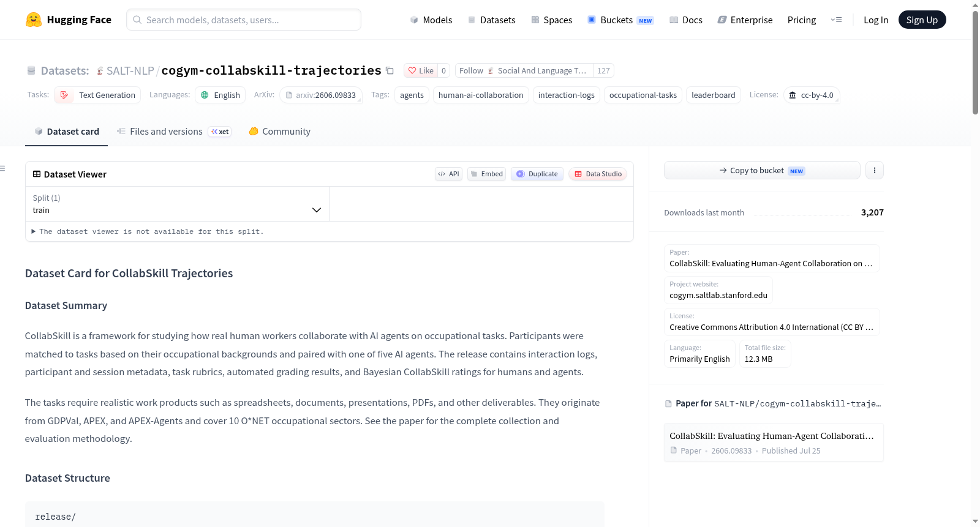The width and height of the screenshot is (980, 527).
Task: Open the arXiv 2606.09833 paper tag
Action: click(321, 95)
